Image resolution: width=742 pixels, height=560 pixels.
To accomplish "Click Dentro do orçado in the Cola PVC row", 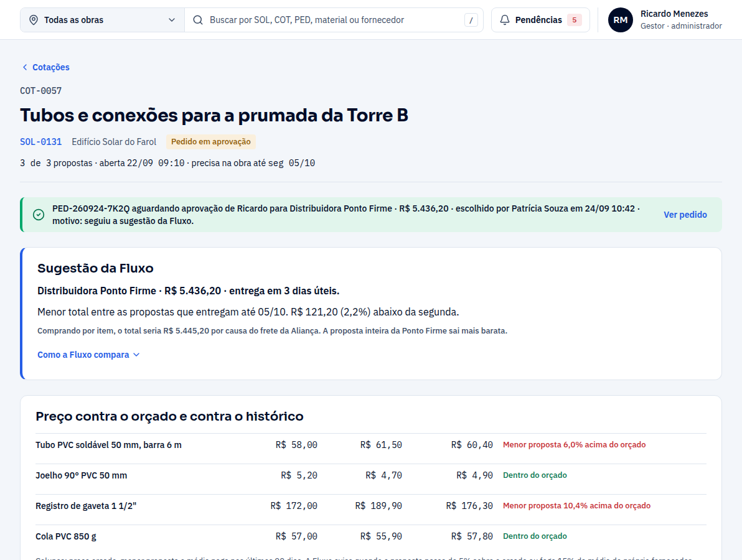I will pyautogui.click(x=535, y=536).
